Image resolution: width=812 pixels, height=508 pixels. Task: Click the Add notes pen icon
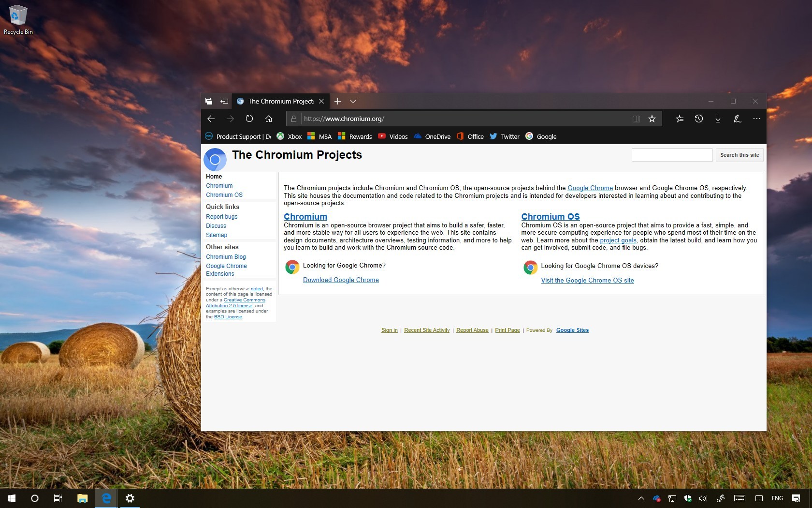click(x=738, y=119)
